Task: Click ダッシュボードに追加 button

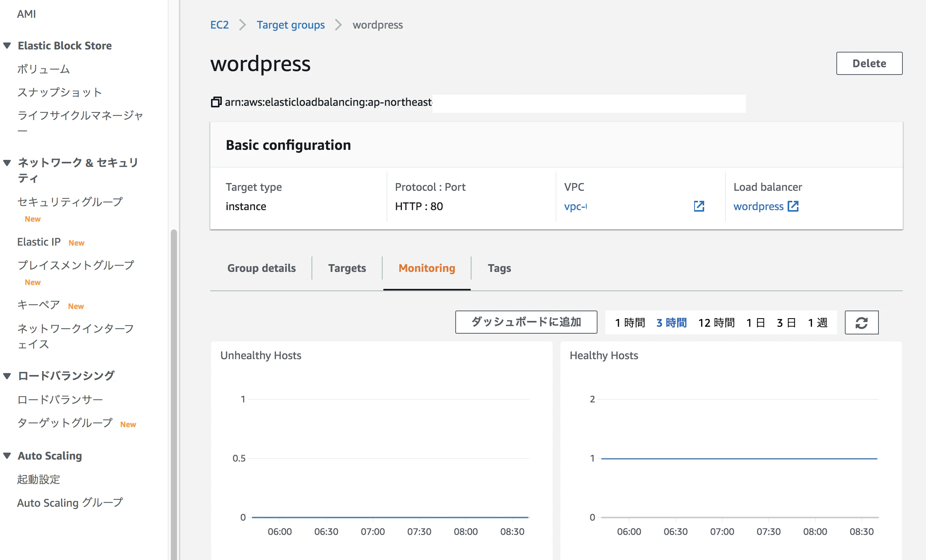Action: click(x=526, y=322)
